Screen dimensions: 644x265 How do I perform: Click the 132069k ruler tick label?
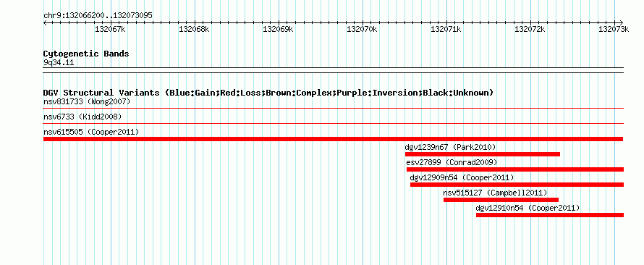(278, 29)
